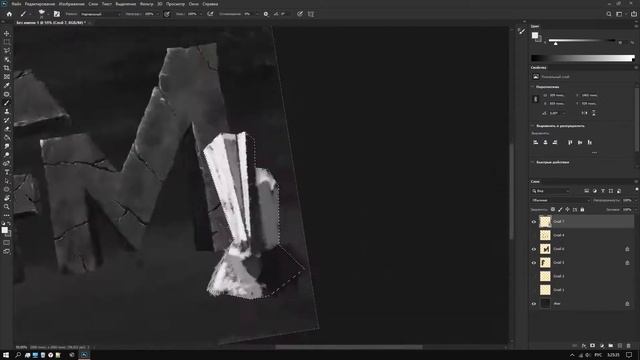Toggle lock position in Layers panel
The image size is (640, 360).
click(x=567, y=209)
